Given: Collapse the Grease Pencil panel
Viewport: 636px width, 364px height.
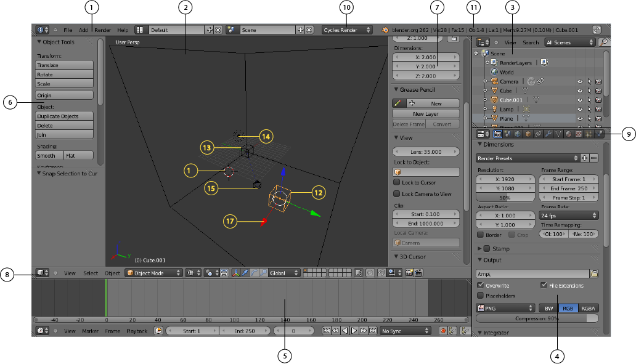Looking at the screenshot, I should tap(396, 89).
